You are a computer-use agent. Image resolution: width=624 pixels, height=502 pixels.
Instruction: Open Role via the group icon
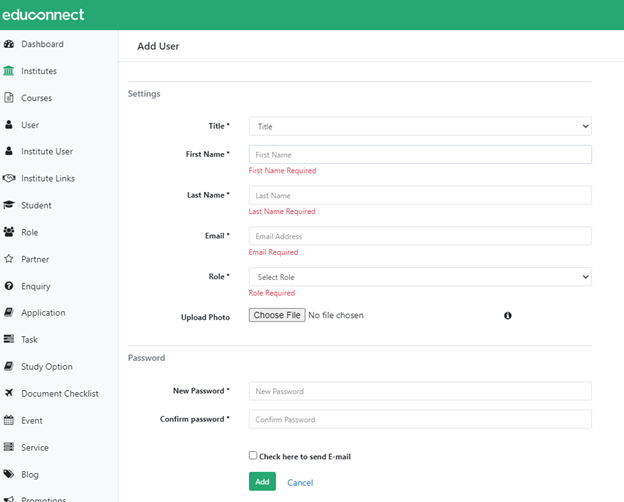[x=9, y=232]
